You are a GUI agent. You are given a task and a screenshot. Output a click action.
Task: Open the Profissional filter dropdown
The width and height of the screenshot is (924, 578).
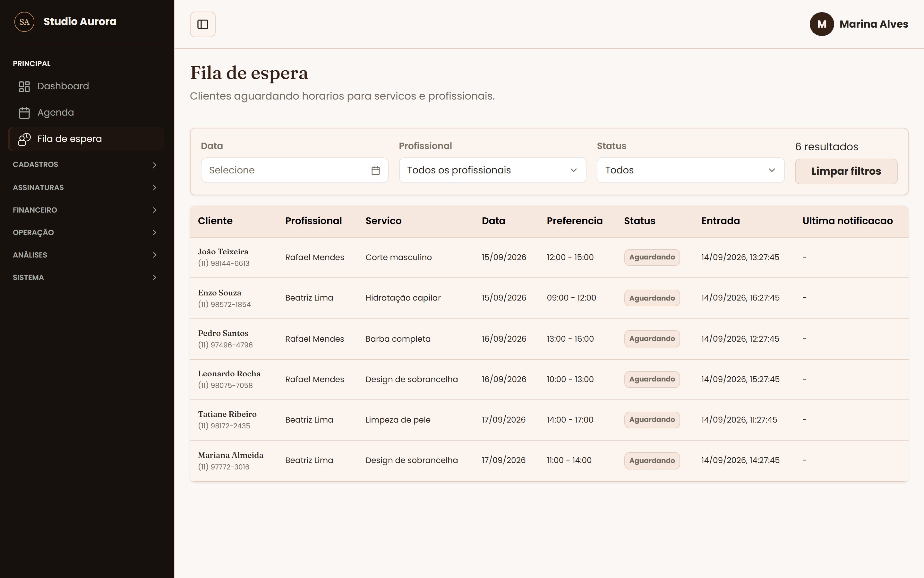coord(492,170)
